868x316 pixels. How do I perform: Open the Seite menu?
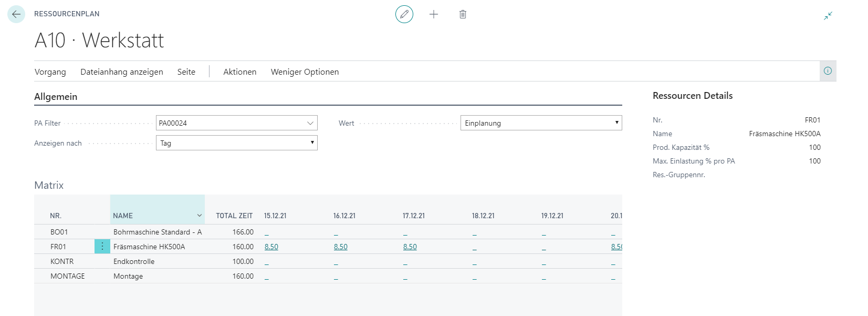(186, 72)
